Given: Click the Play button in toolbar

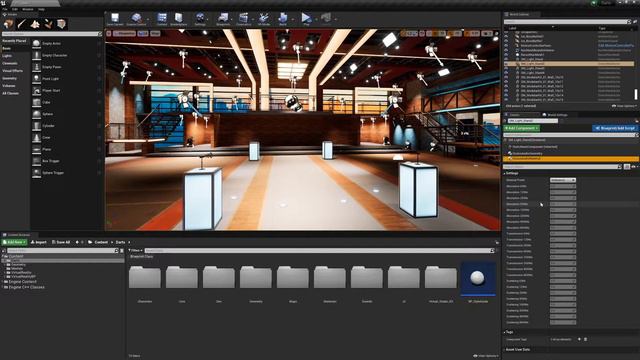Looking at the screenshot, I should (x=306, y=18).
